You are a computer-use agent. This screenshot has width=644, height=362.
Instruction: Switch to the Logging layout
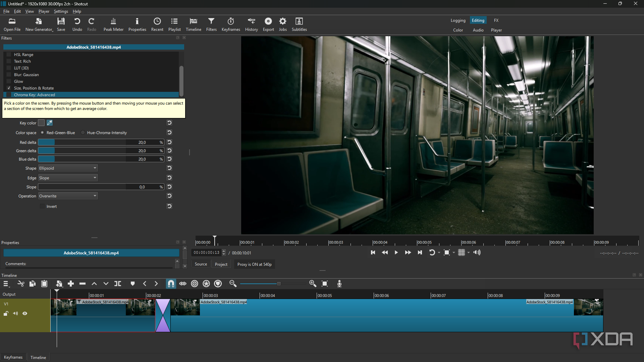(x=458, y=20)
